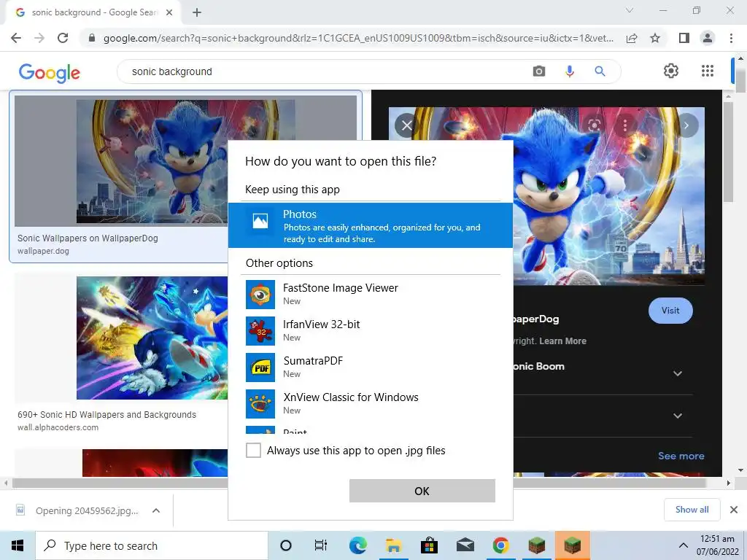Click the Sonic Wallpapers on WallpaperDog thumbnail
Screen dimensions: 747x560
(186, 160)
